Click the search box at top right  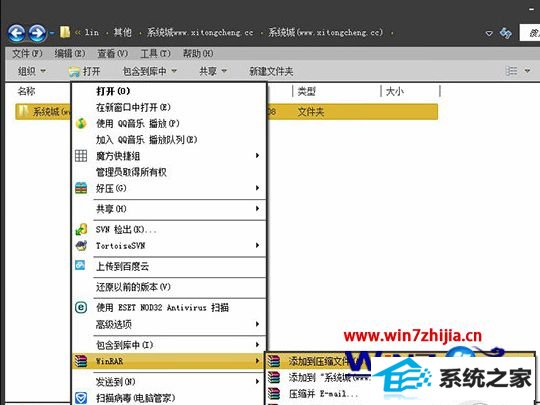coord(530,33)
